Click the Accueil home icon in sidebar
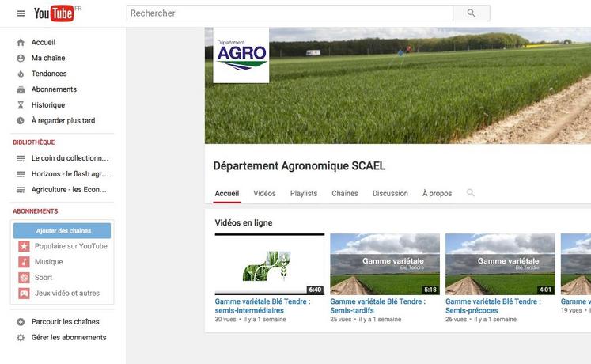The image size is (591, 364). [x=21, y=43]
